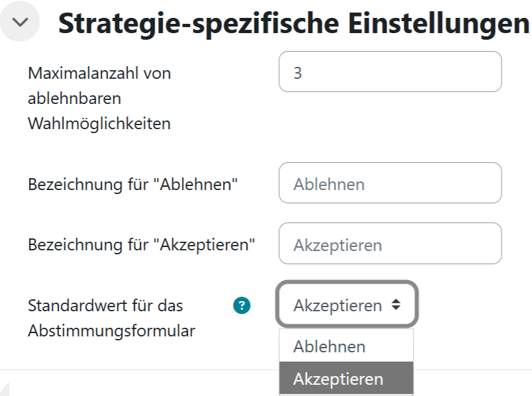Collapse the Strategie-spezifische Einstellungen section
Screen dimensions: 532x396
20,22
